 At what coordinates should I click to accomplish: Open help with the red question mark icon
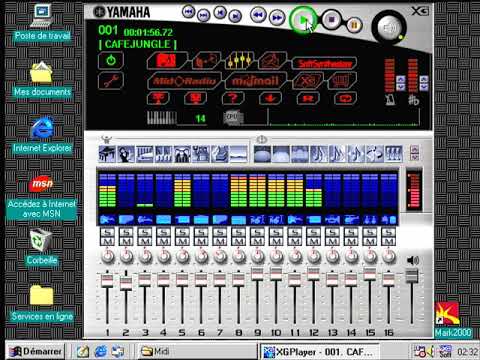[233, 98]
